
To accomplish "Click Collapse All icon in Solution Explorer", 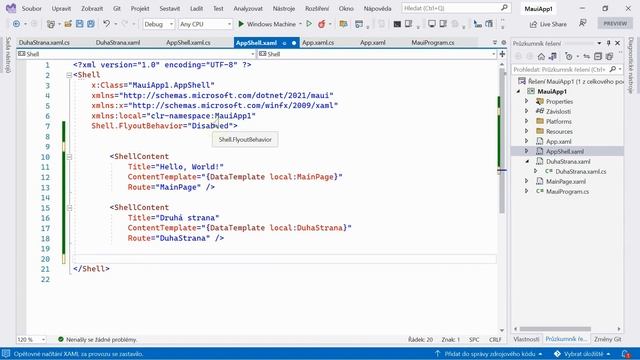I will coord(598,56).
